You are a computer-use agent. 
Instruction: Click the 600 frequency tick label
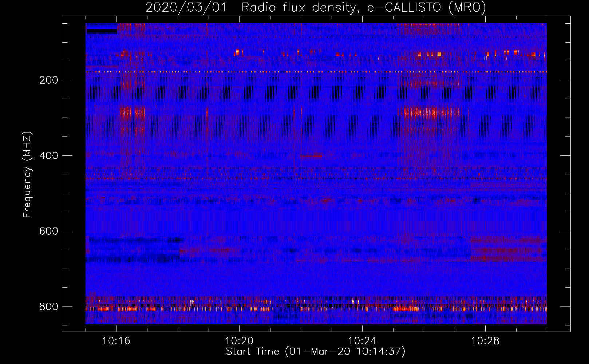tap(49, 232)
